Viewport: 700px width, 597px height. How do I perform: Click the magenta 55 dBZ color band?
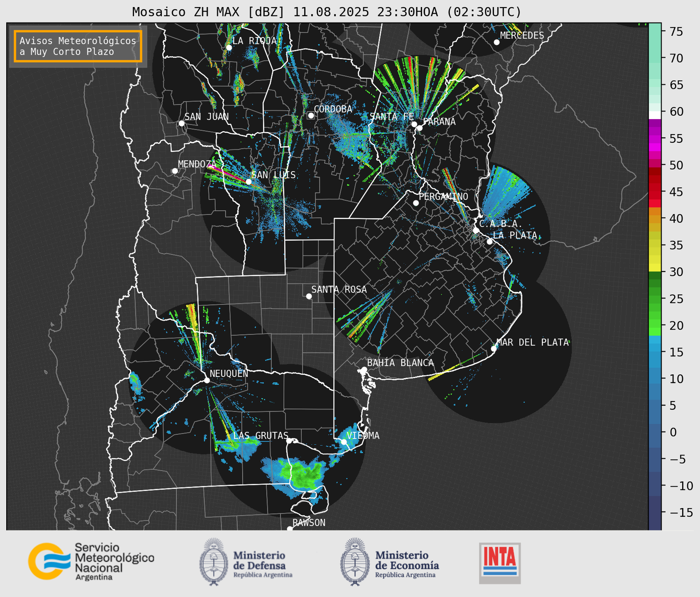[x=655, y=138]
